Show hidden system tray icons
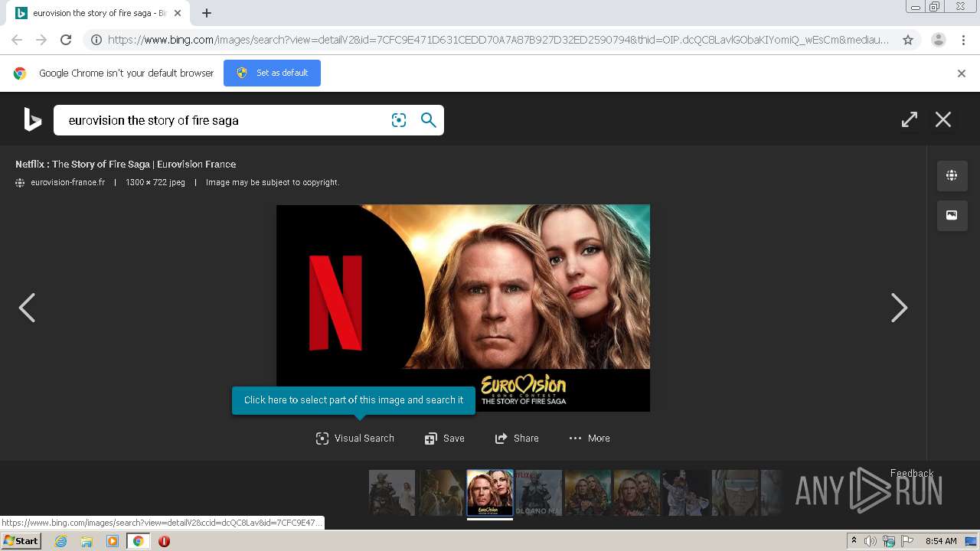Screen dimensions: 980x551 854,541
